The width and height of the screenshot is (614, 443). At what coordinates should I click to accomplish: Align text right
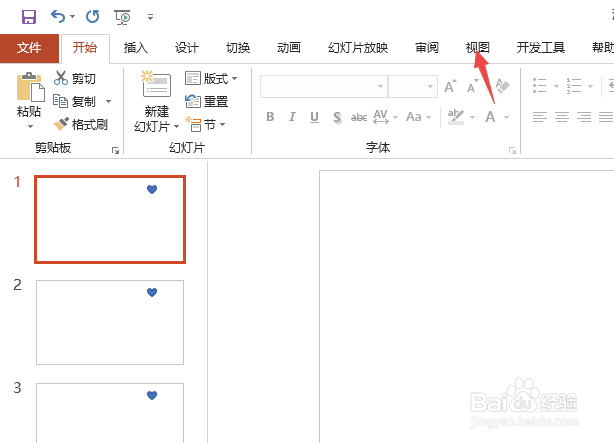coord(584,117)
